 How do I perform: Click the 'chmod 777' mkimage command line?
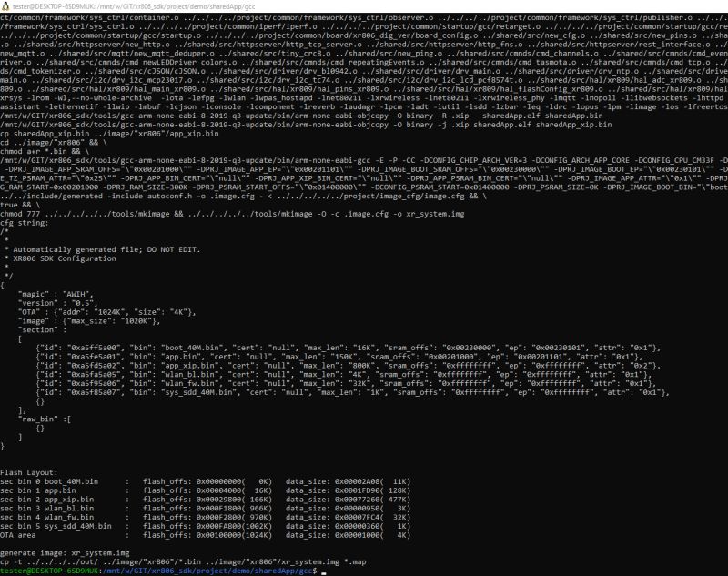tap(232, 214)
